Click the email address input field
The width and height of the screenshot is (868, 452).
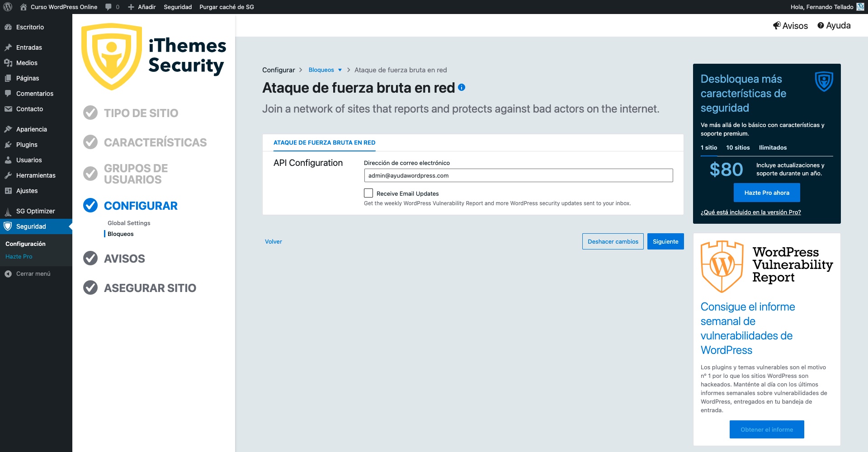coord(519,175)
